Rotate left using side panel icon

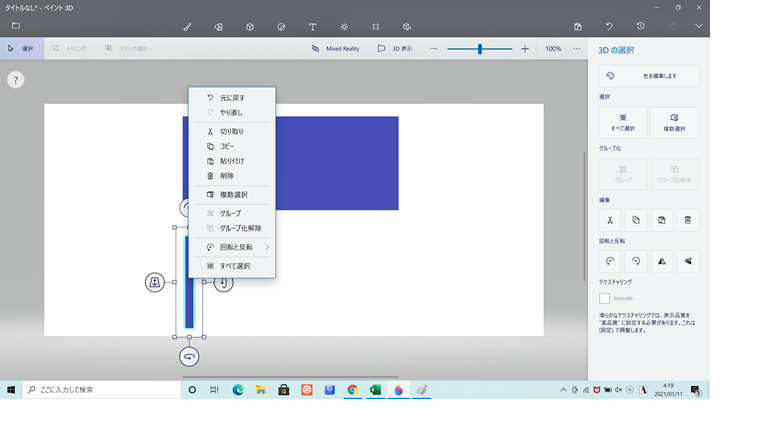610,261
